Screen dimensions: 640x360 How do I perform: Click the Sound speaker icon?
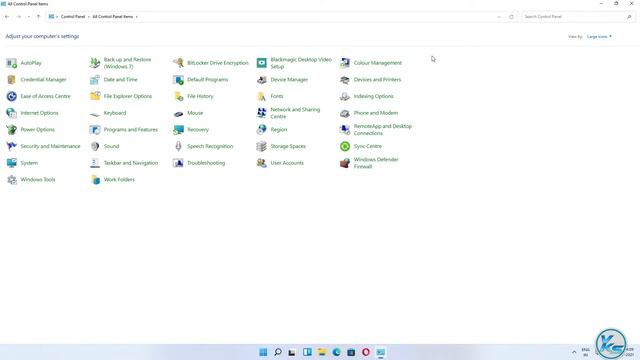(x=95, y=146)
